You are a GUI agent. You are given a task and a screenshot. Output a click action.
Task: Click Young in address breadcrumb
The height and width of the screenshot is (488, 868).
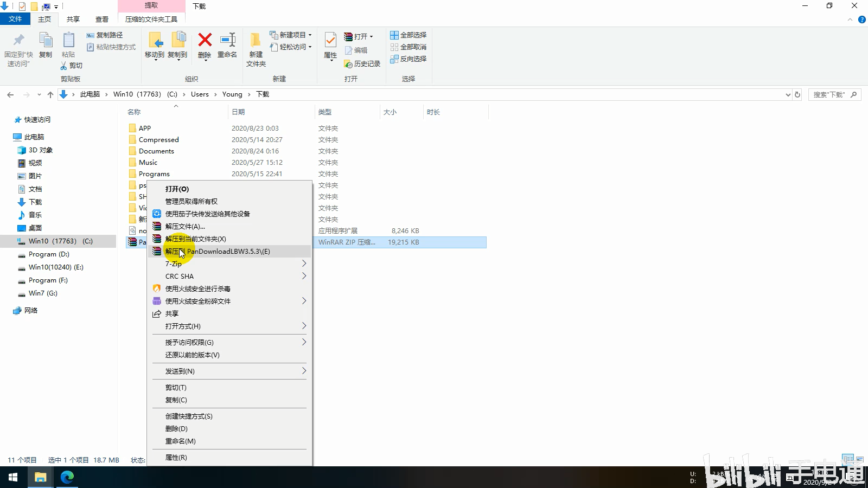[232, 94]
